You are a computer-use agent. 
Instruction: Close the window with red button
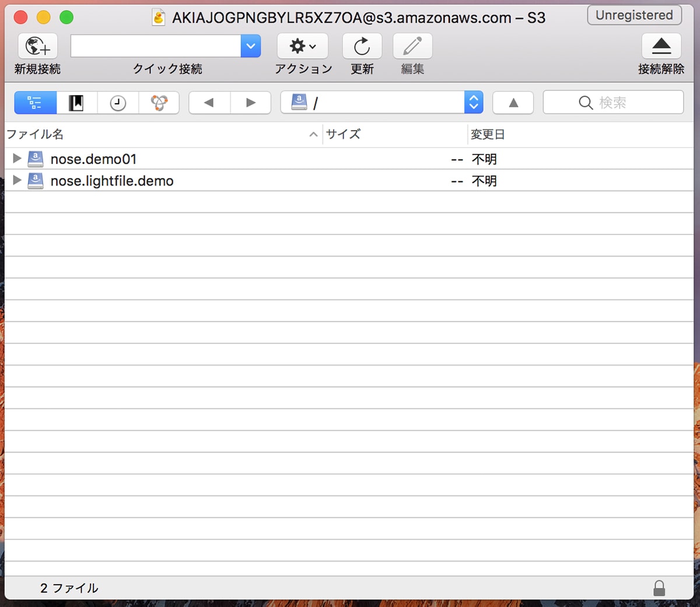pyautogui.click(x=20, y=17)
